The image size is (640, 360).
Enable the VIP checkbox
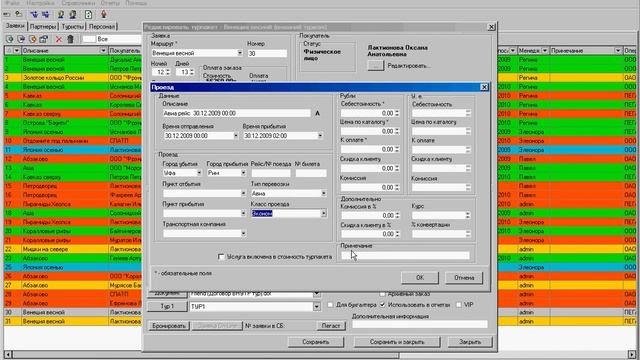pyautogui.click(x=459, y=305)
